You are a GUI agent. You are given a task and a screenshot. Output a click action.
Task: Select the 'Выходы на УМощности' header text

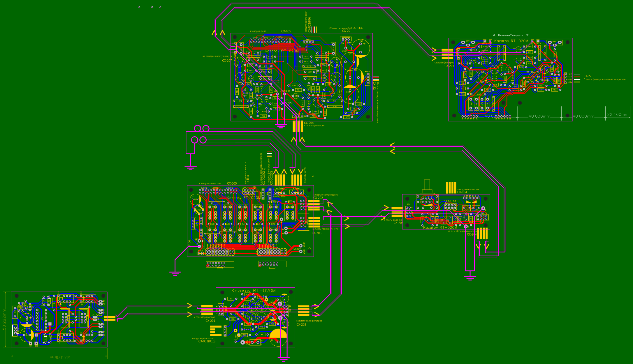[510, 35]
